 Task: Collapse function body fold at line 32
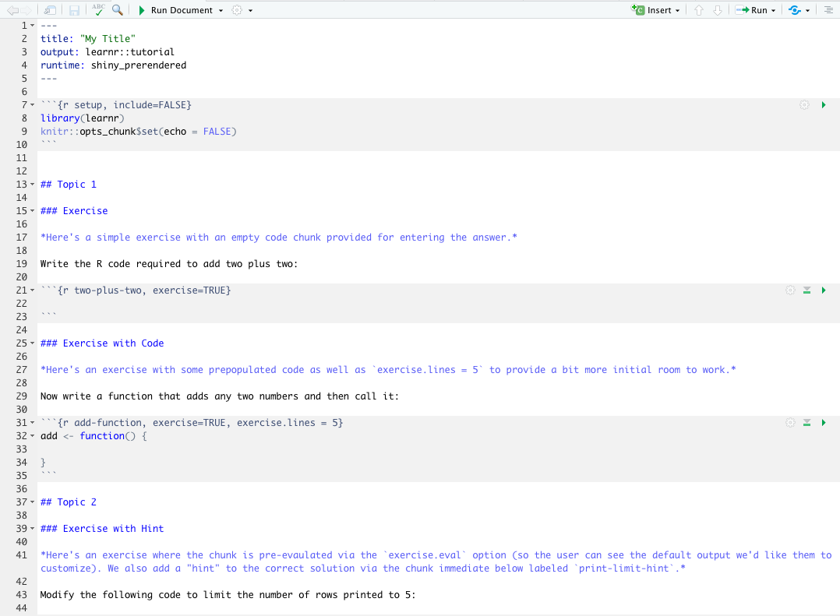(x=32, y=436)
